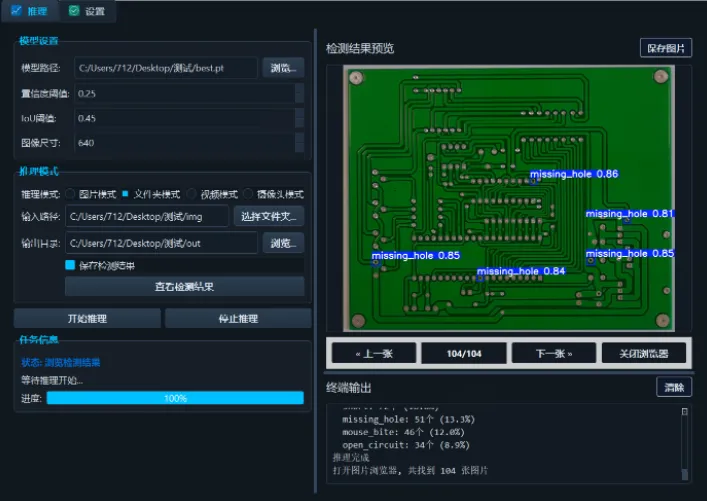The width and height of the screenshot is (707, 501).
Task: Click the 查看检测结果 button
Action: tap(184, 286)
